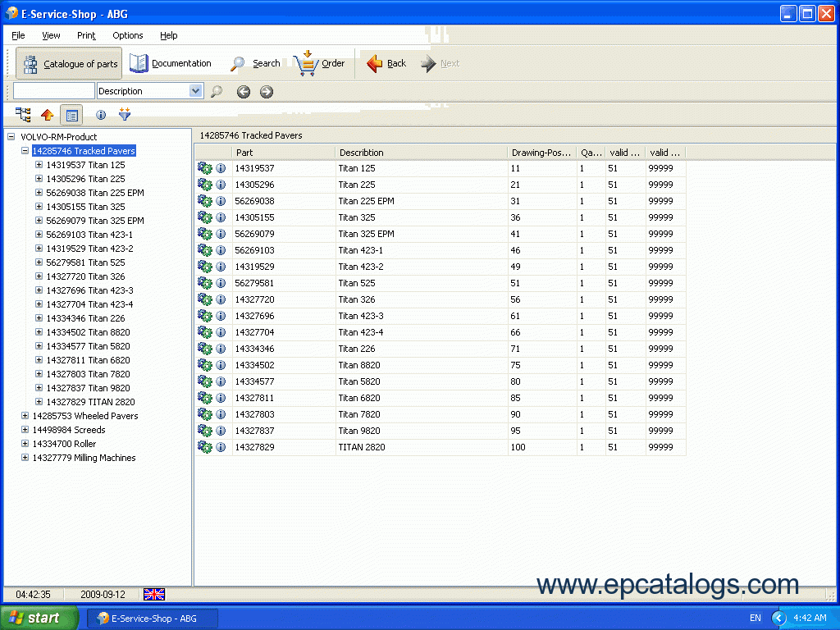
Task: Click the info icon for Titan 225 EPM row
Action: coord(221,201)
